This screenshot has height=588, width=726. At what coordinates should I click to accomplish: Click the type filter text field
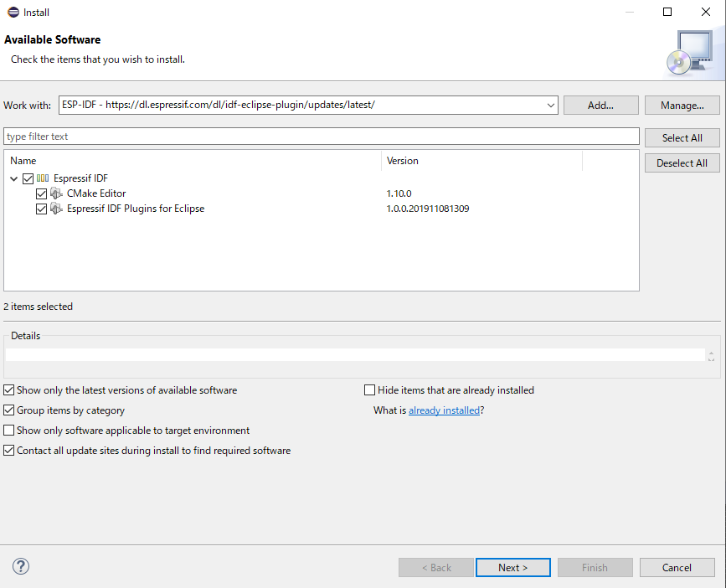pyautogui.click(x=322, y=137)
